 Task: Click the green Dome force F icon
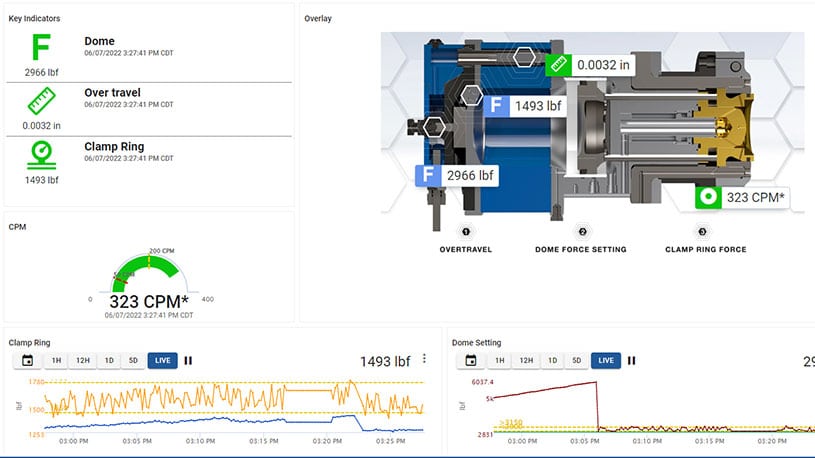40,47
